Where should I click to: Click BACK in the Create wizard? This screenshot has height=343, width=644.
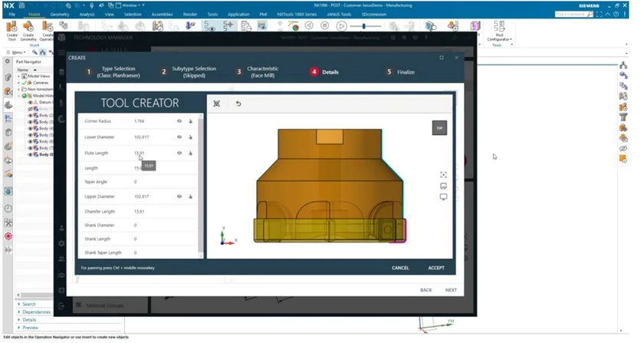pos(426,290)
